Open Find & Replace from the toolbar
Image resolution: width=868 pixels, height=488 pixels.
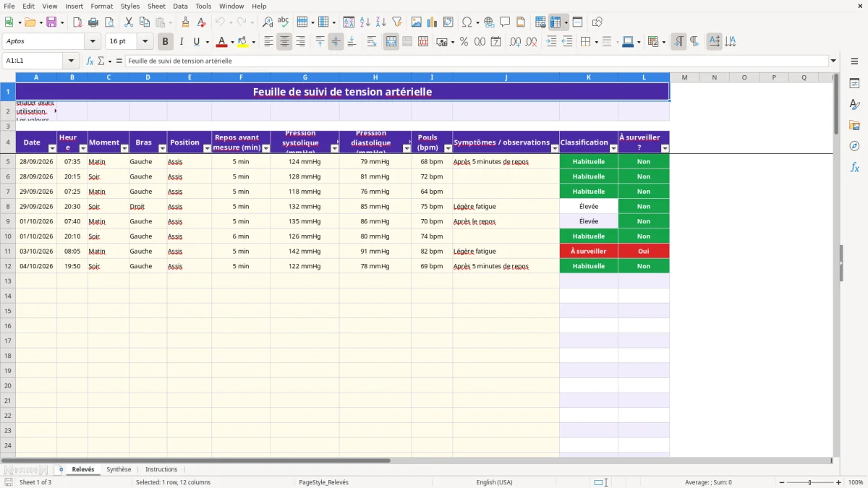[268, 22]
